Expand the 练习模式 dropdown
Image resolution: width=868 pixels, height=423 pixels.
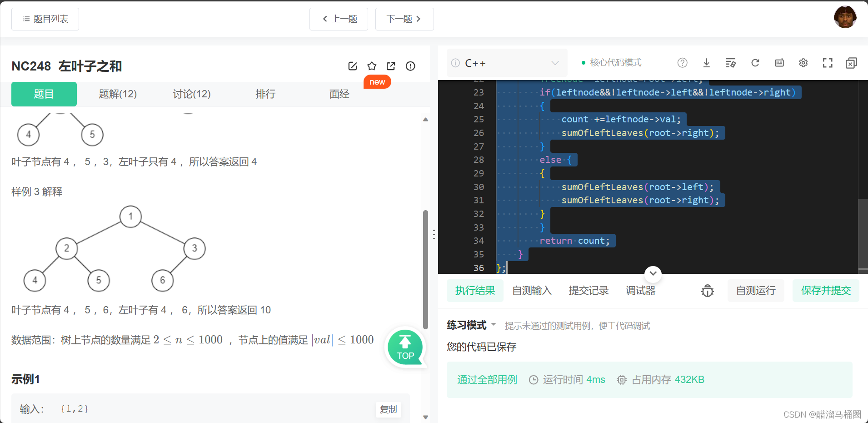[471, 325]
